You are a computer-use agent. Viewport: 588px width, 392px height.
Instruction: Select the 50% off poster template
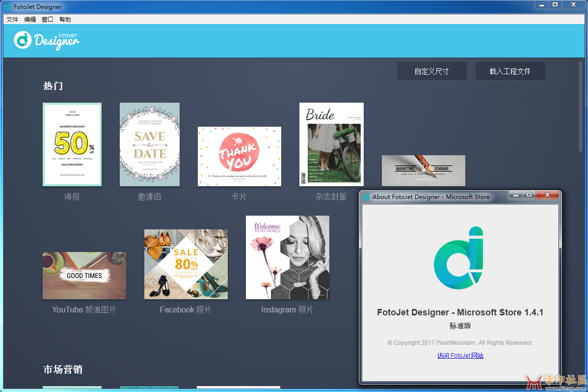click(72, 144)
